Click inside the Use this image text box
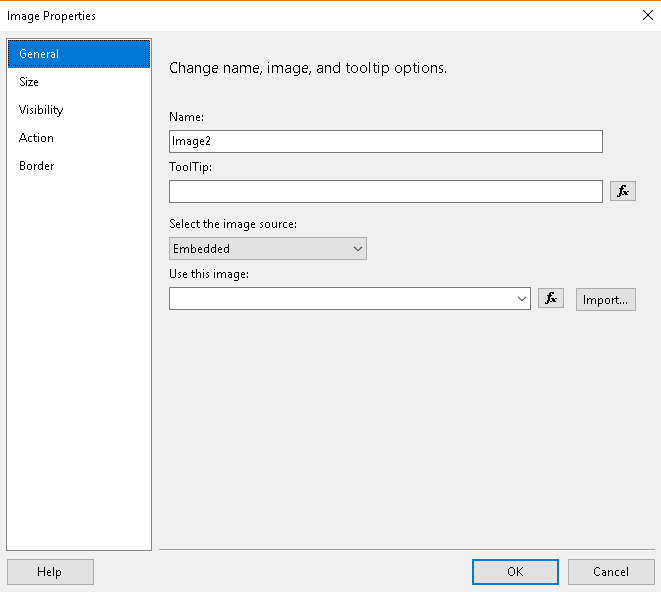 [340, 299]
